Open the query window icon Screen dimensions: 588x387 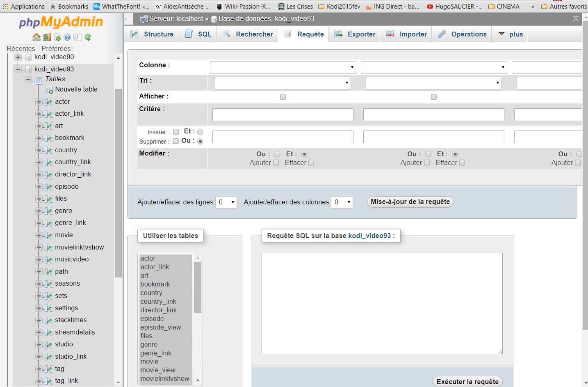tap(57, 37)
